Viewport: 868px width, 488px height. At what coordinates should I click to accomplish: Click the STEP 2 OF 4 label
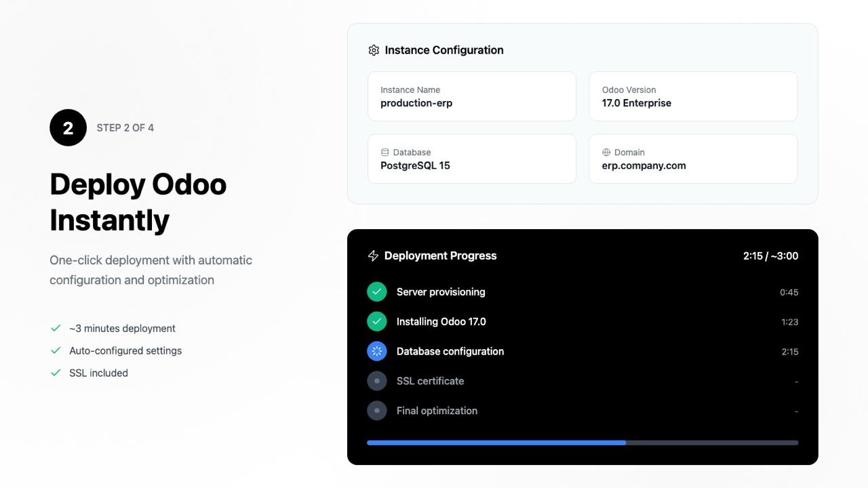pyautogui.click(x=125, y=127)
